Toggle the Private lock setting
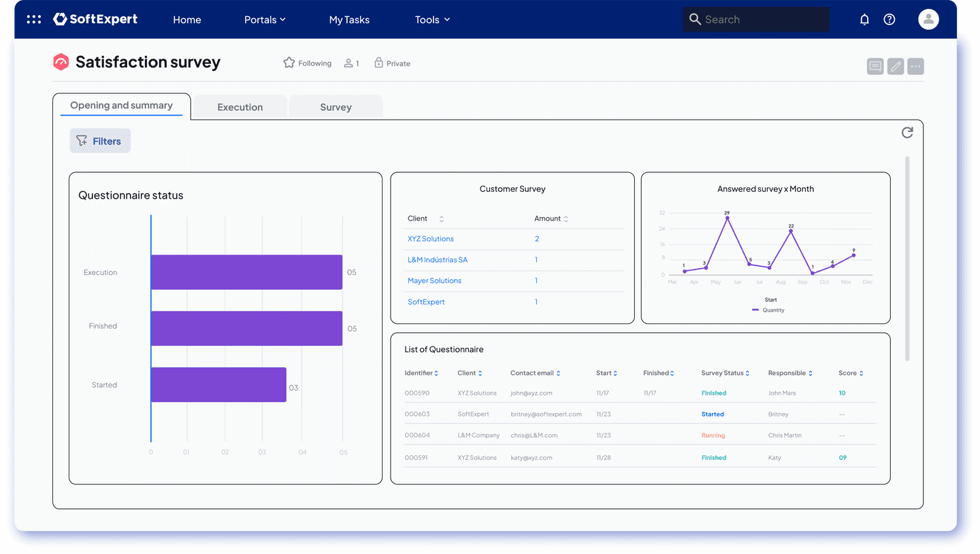 pos(392,63)
